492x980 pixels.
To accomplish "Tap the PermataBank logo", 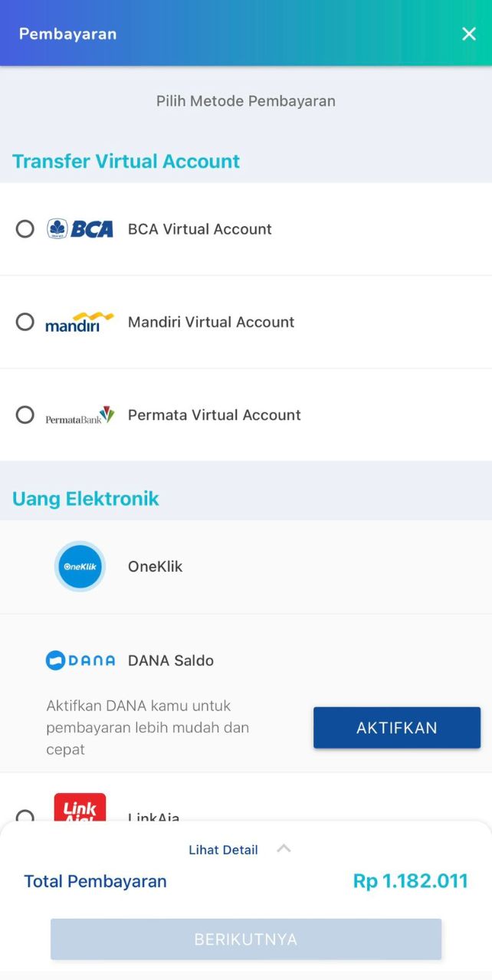I will pyautogui.click(x=80, y=415).
